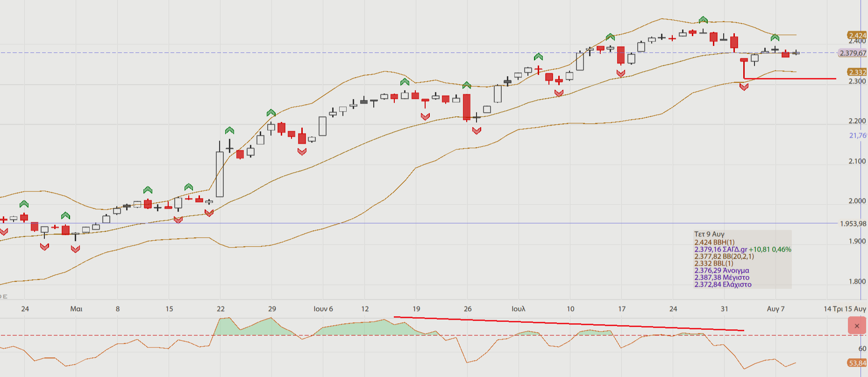
Task: Click the tall white candle at May 22
Action: click(x=220, y=174)
